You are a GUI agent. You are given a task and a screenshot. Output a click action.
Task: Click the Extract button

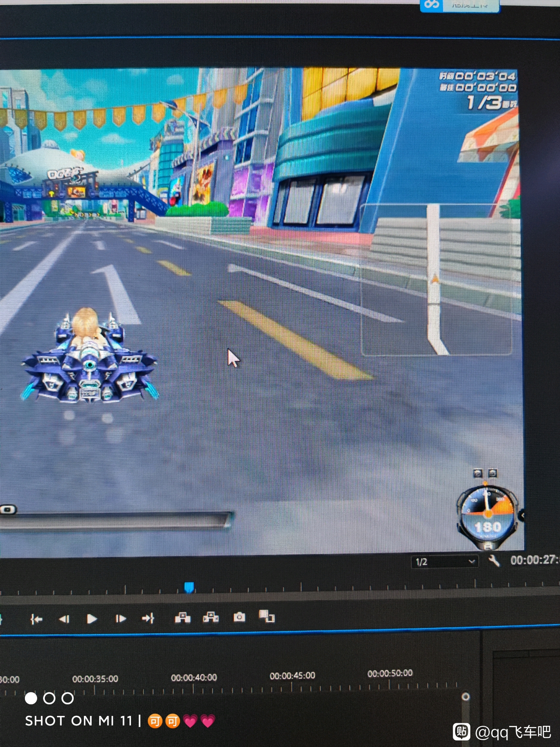pos(211,617)
